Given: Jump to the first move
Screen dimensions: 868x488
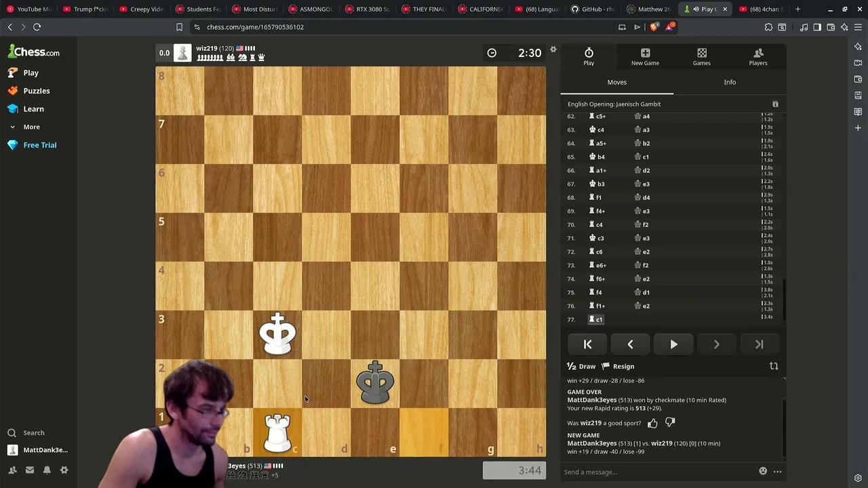Looking at the screenshot, I should 588,344.
